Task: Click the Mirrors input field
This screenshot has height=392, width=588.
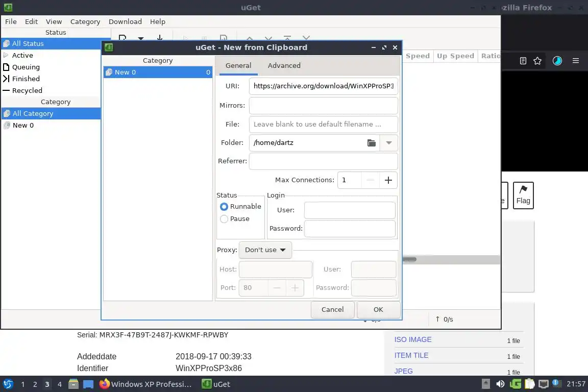Action: [x=323, y=106]
